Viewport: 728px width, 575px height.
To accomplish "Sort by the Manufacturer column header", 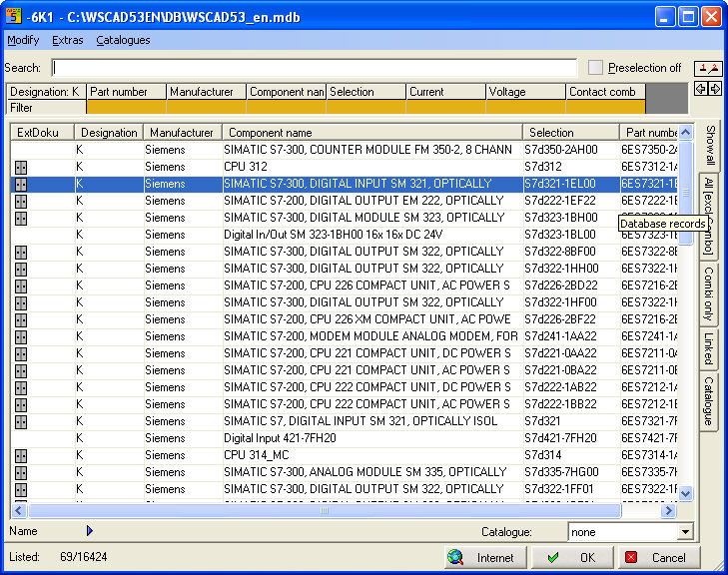I will click(x=183, y=133).
